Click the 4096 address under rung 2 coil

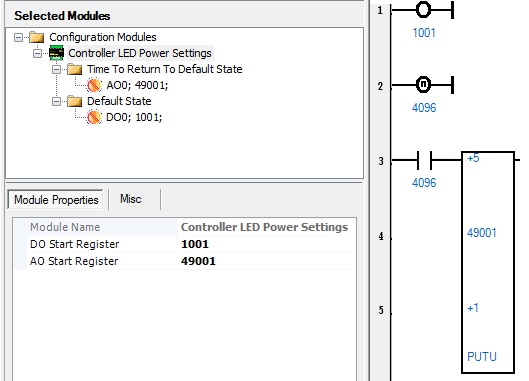(x=424, y=108)
